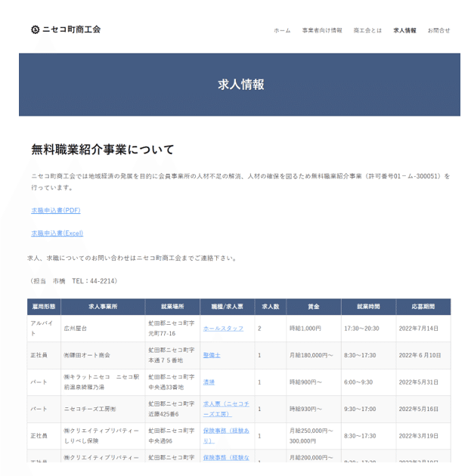Screen dimensions: 471x476
Task: Click the 元町77-16 location cell
Action: [172, 329]
